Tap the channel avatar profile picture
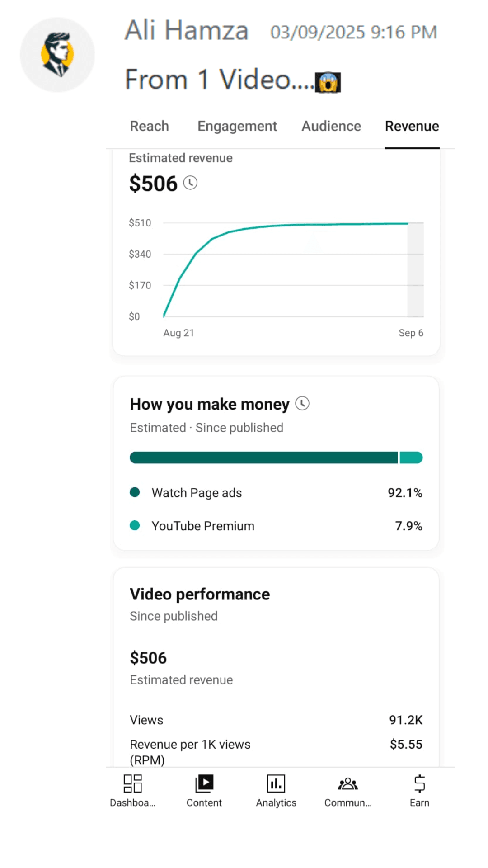488x868 pixels. point(57,55)
